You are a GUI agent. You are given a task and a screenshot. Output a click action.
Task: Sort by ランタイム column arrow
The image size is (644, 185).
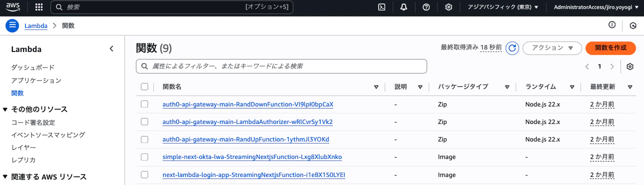coord(572,87)
